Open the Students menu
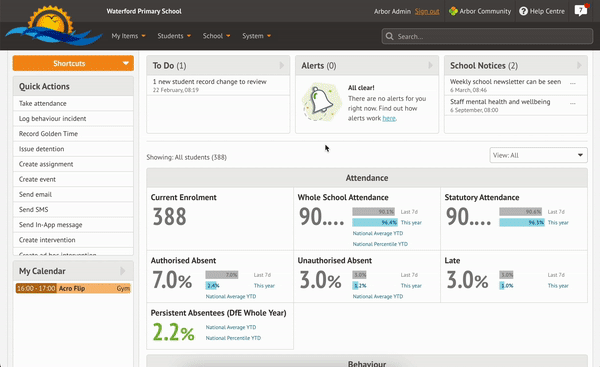 [x=174, y=36]
